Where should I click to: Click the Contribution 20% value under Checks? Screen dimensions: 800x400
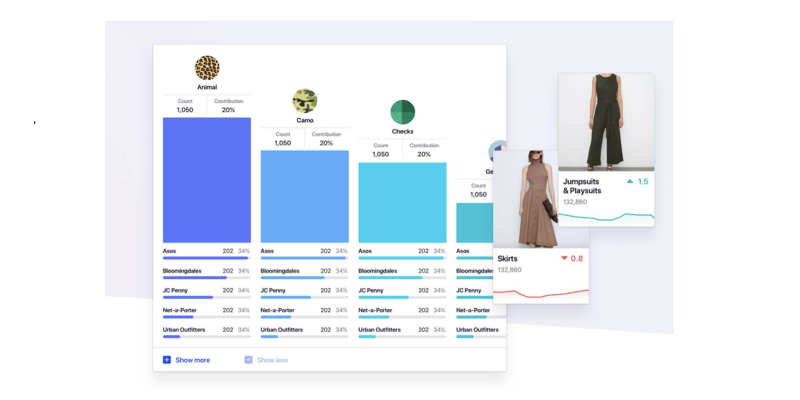click(x=424, y=154)
